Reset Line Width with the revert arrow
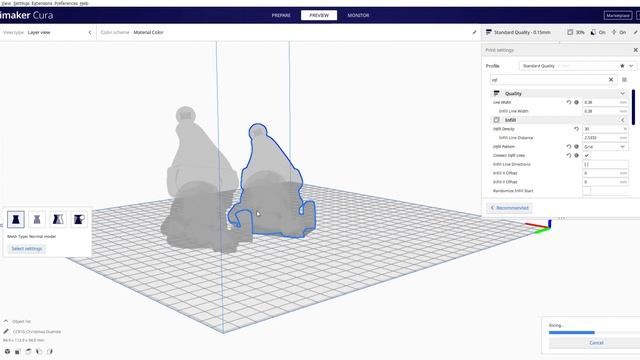The image size is (640, 360). (x=569, y=102)
